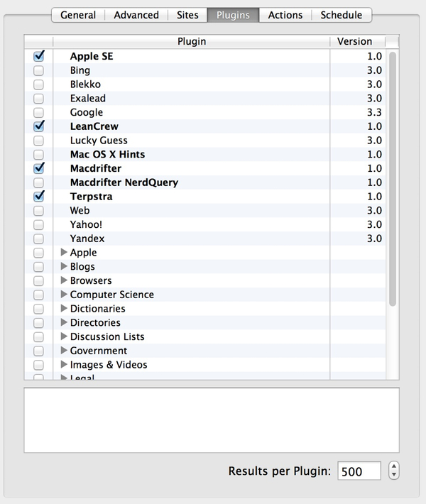Viewport: 426px width, 504px height.
Task: Open the Advanced tab
Action: [136, 15]
